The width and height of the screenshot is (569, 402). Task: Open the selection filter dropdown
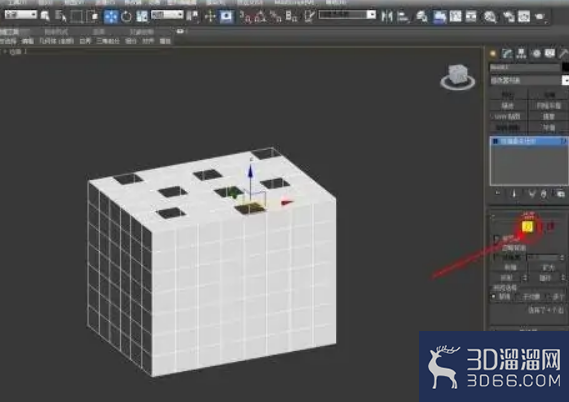[21, 15]
